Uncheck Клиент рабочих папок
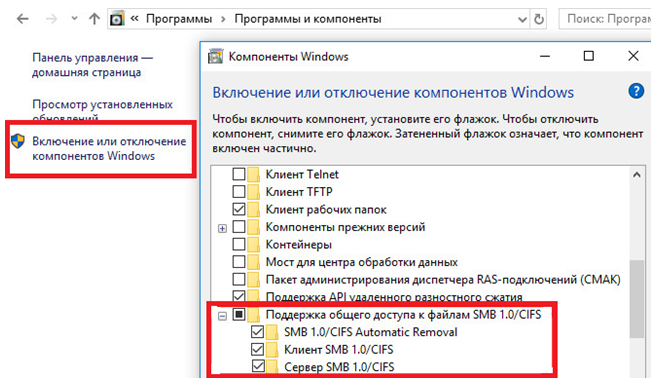657x385 pixels. (x=239, y=209)
